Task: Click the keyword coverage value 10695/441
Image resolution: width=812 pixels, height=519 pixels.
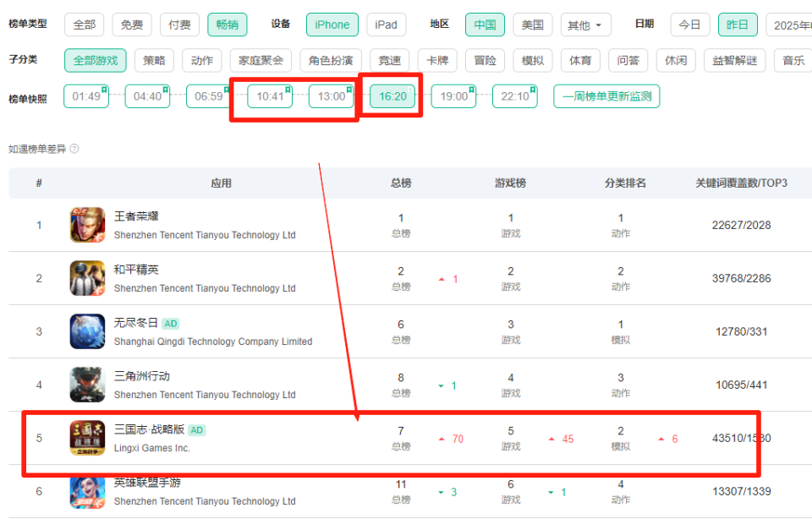Action: coord(741,385)
